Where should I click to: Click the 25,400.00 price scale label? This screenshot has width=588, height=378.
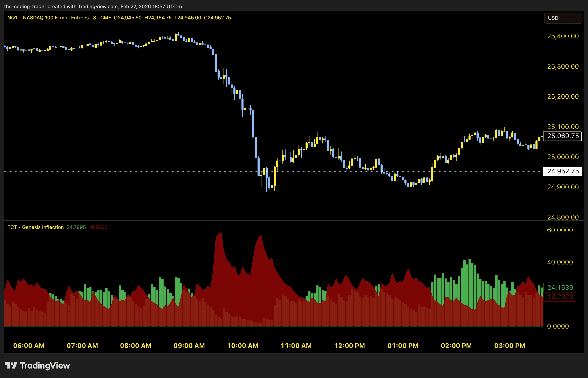pyautogui.click(x=563, y=36)
